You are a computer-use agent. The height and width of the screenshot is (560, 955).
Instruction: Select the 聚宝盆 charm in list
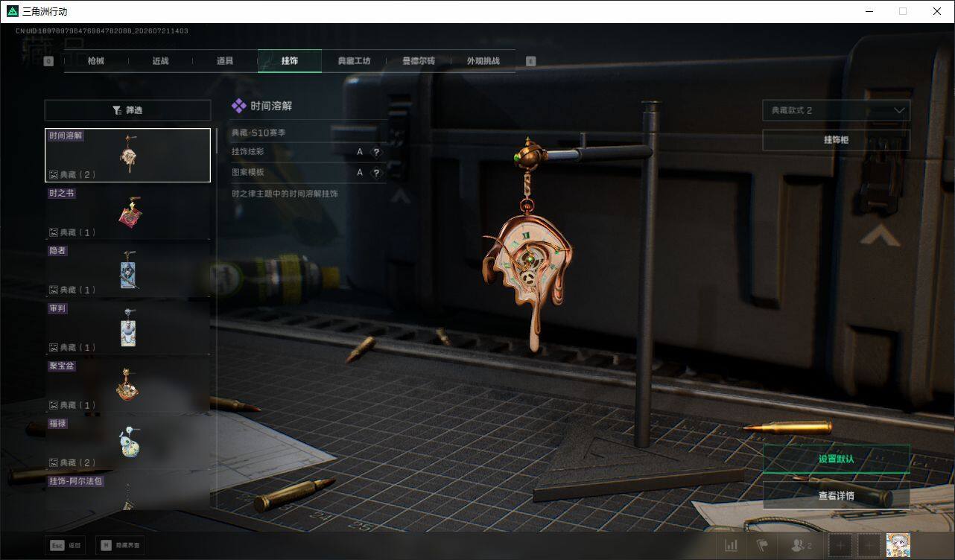(x=127, y=385)
